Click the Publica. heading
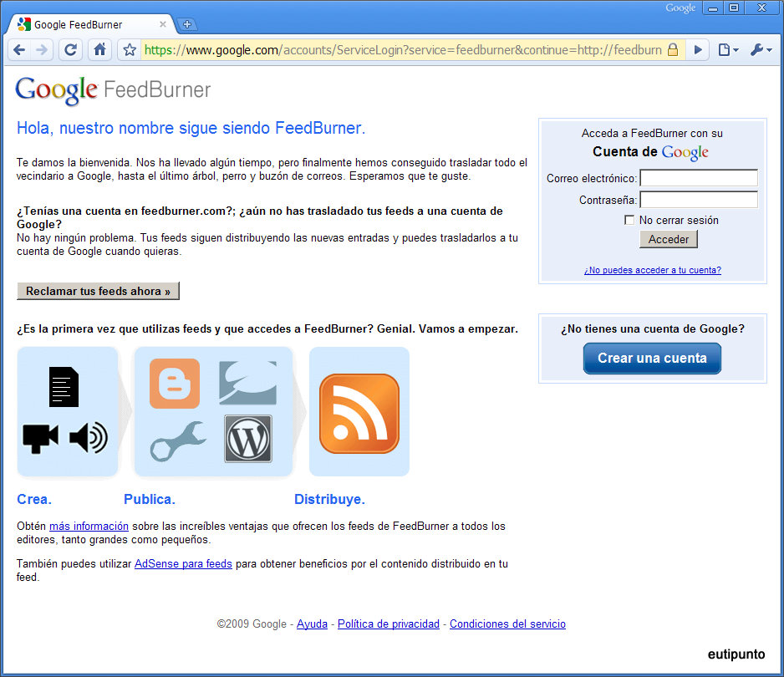This screenshot has height=677, width=784. tap(150, 499)
